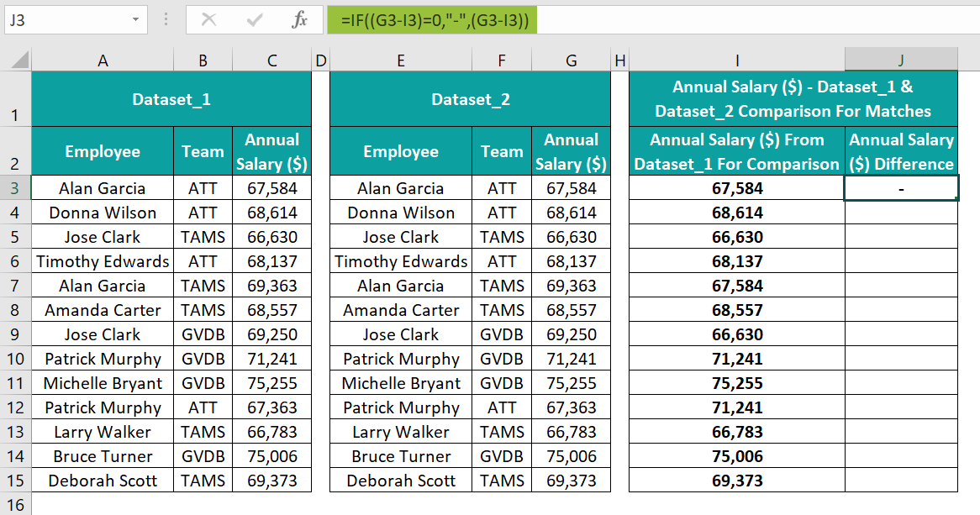Viewport: 980px width, 515px height.
Task: Click Timothy Edwards in column E
Action: (x=401, y=261)
